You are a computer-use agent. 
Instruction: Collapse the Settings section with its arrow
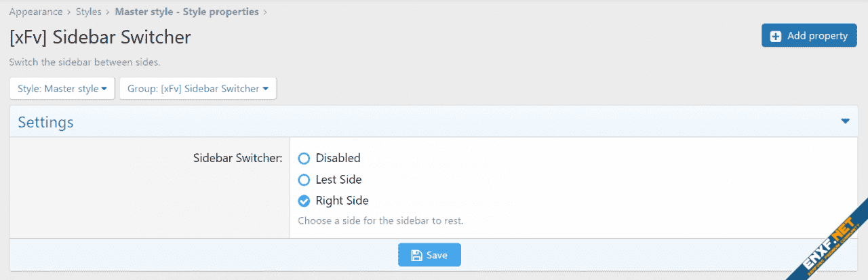845,121
